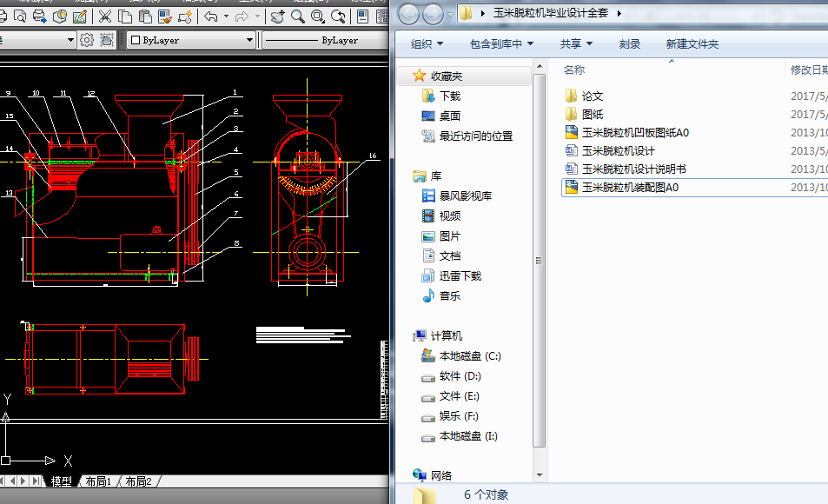Open 最近访问的位置
Image resolution: width=828 pixels, height=504 pixels.
pos(476,136)
